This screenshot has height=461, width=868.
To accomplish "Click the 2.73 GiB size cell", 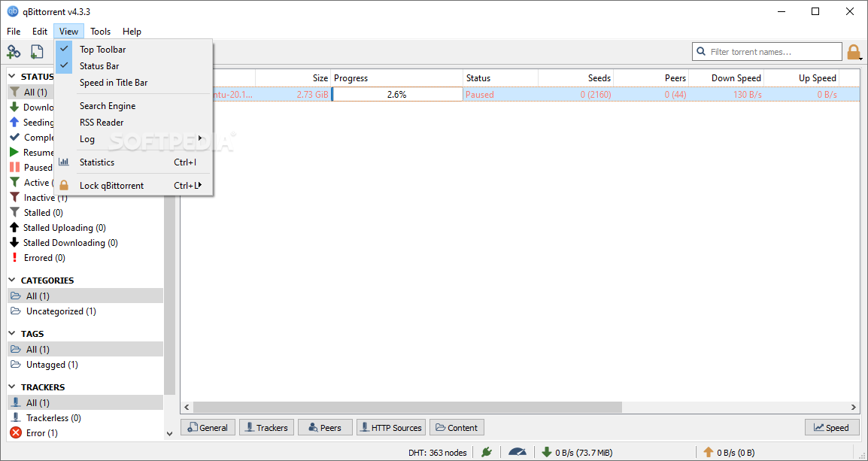I will coord(293,95).
